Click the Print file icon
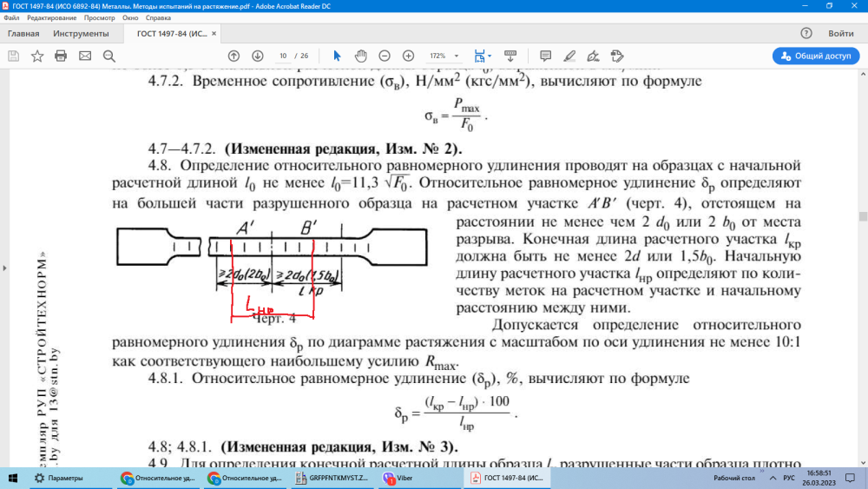This screenshot has width=868, height=489. pyautogui.click(x=61, y=56)
